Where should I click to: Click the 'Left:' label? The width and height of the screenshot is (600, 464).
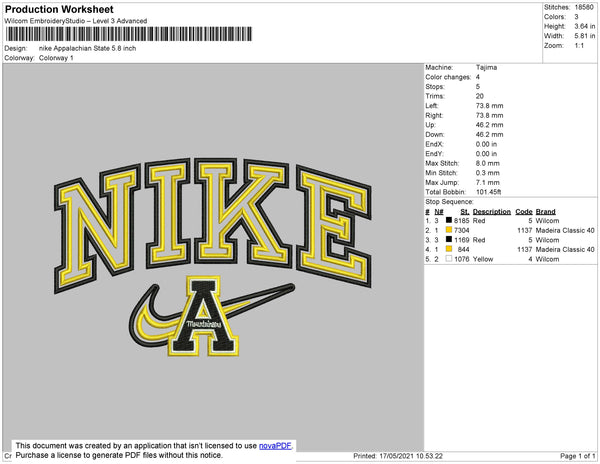click(x=432, y=106)
